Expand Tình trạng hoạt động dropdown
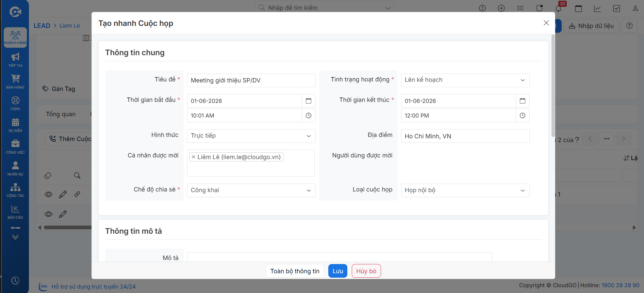The width and height of the screenshot is (644, 293). tap(465, 80)
